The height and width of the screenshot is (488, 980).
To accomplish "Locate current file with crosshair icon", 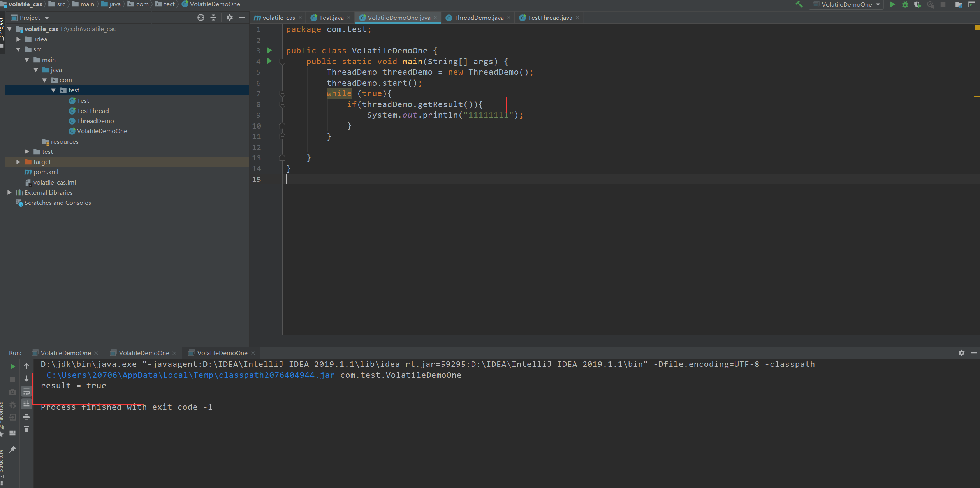I will point(201,18).
